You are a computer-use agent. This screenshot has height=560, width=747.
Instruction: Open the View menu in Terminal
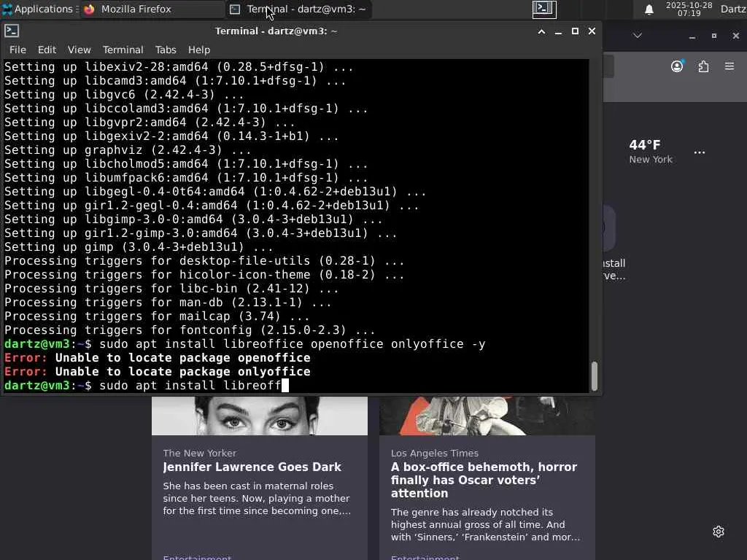click(x=79, y=50)
